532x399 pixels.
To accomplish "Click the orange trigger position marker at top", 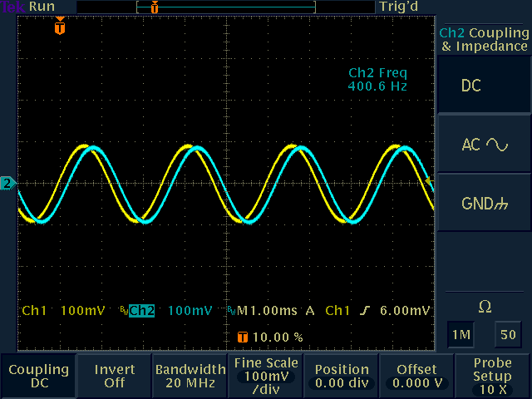I will pos(59,27).
